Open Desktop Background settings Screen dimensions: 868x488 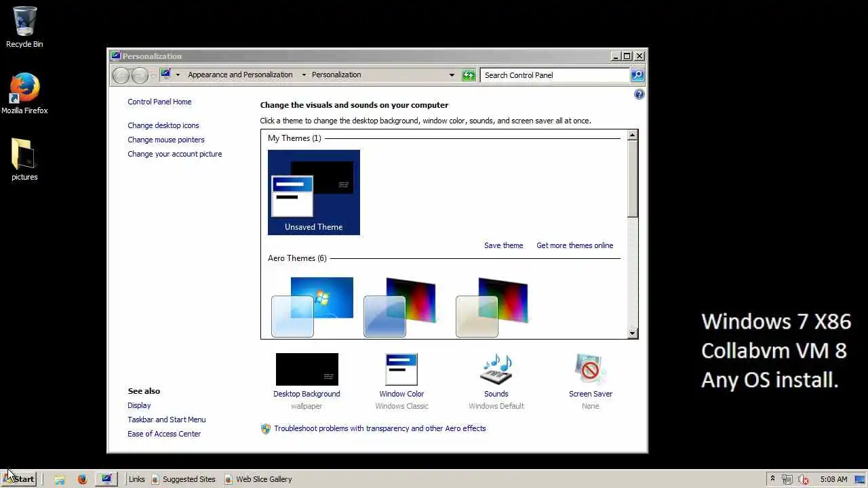(x=307, y=381)
